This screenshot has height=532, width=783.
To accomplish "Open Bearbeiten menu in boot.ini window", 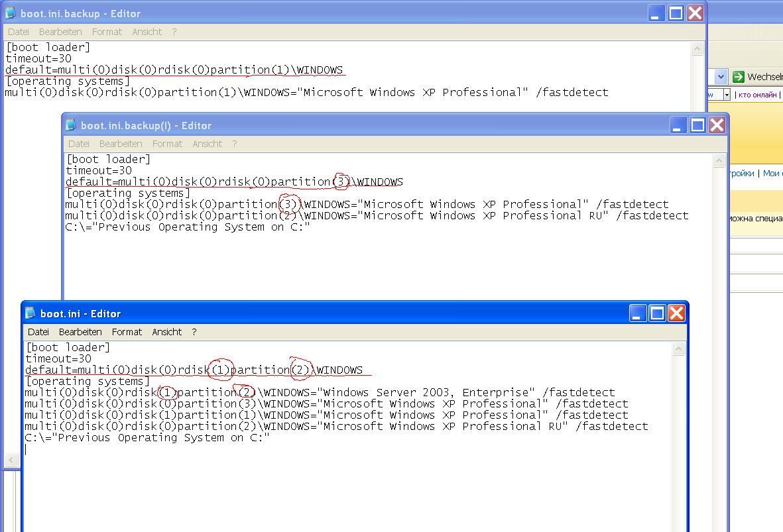I will pos(80,332).
